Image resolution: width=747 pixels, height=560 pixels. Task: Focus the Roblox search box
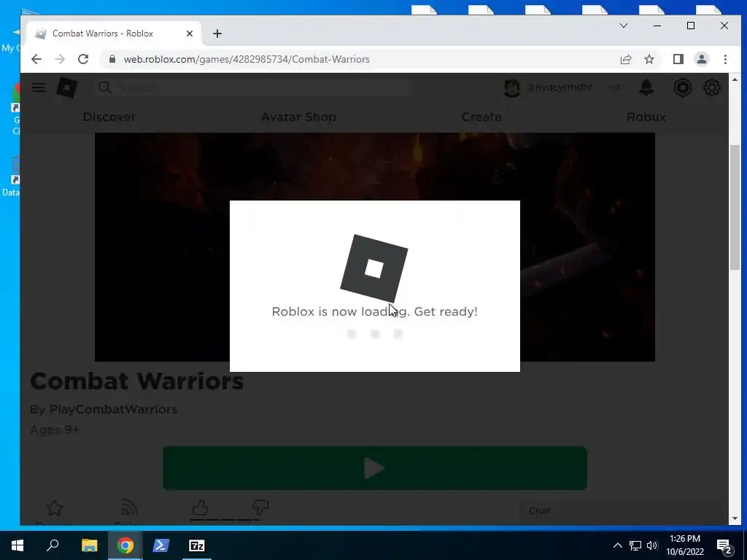(253, 87)
